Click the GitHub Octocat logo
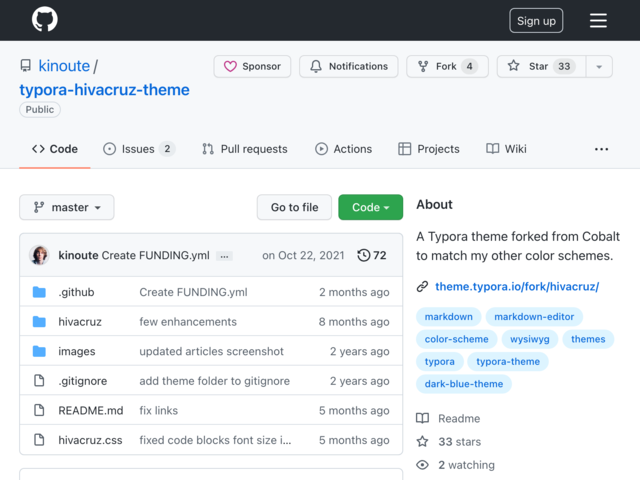Viewport: 640px width, 480px height. click(44, 20)
